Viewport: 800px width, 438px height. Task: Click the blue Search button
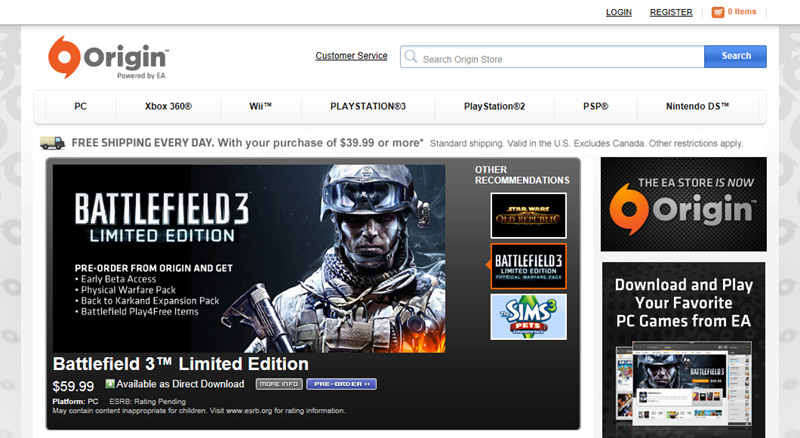735,56
